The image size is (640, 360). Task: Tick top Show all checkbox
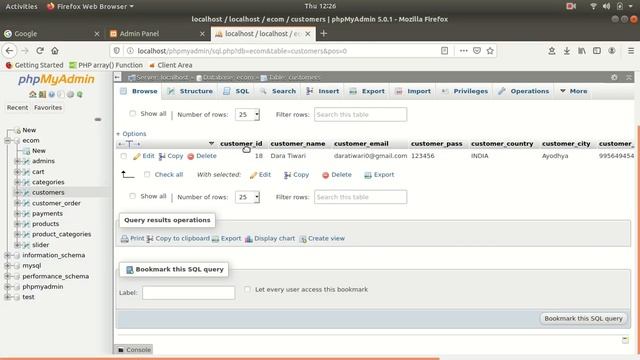point(132,113)
